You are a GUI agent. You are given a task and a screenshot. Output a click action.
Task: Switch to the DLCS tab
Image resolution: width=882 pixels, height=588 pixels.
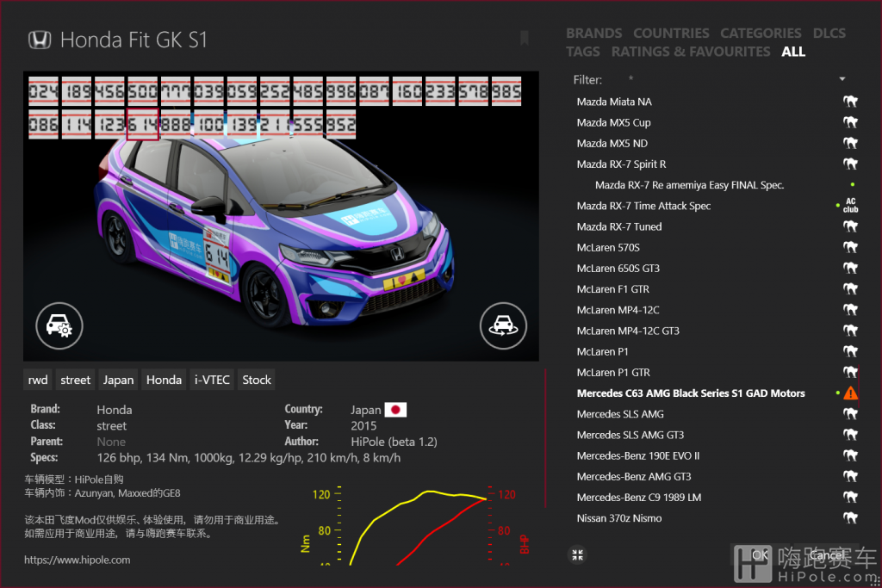point(829,34)
